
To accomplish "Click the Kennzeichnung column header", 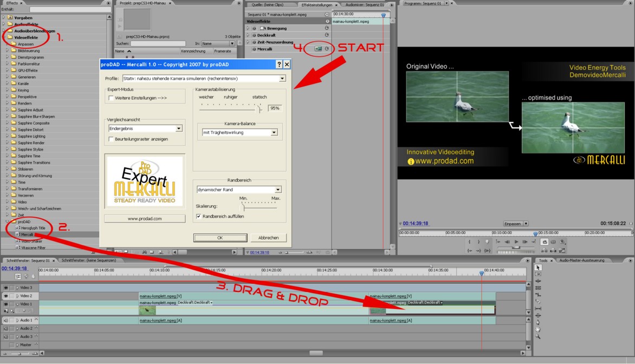I will coord(193,51).
